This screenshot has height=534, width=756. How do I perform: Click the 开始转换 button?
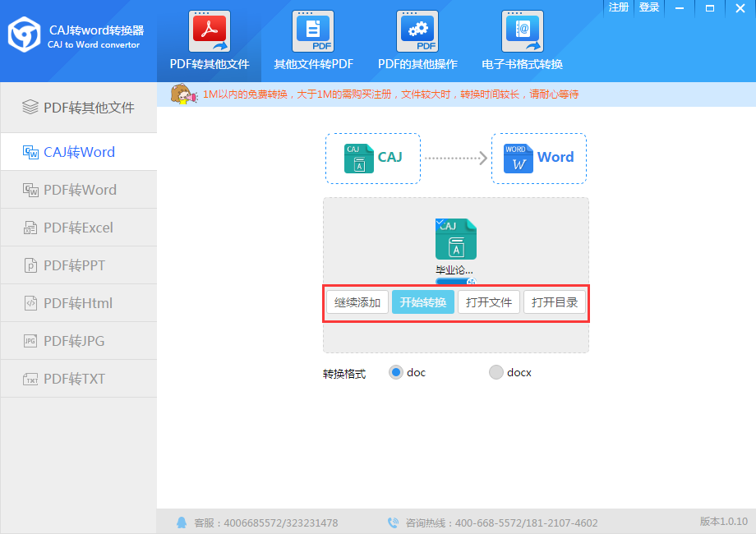pyautogui.click(x=423, y=302)
